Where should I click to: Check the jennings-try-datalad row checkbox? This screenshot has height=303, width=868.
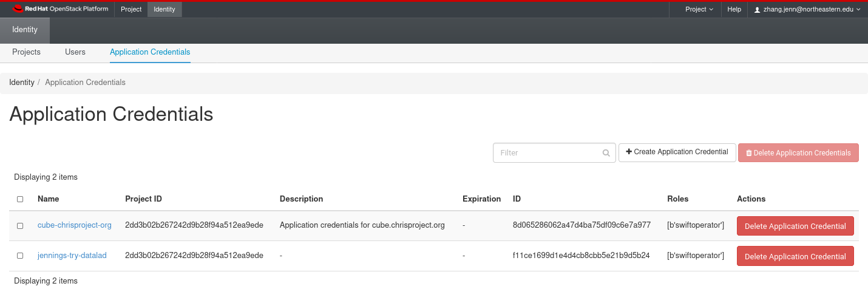(x=20, y=256)
